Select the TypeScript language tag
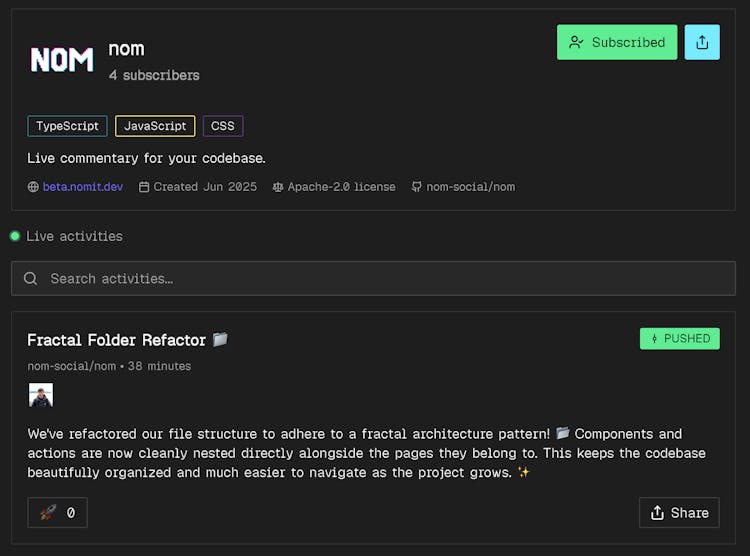This screenshot has height=556, width=750. point(67,126)
